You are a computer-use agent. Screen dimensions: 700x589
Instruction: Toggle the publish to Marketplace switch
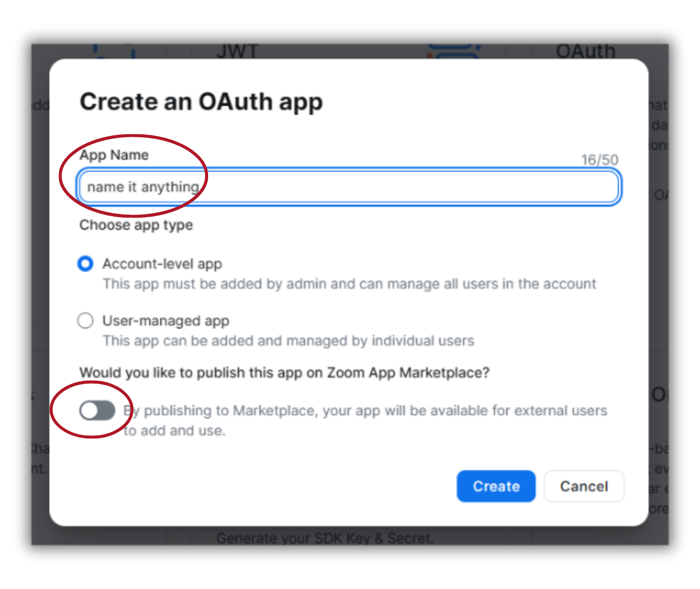(x=97, y=410)
